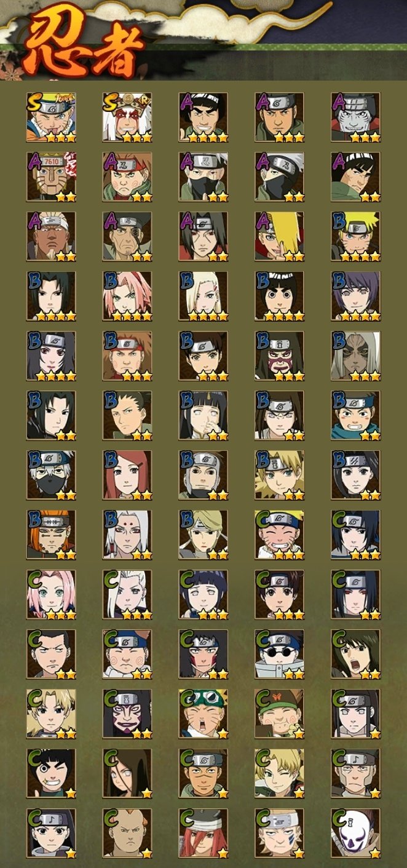Image resolution: width=407 pixels, height=868 pixels.
Task: Pick the B-rank red-haired woman portrait
Action: tap(127, 475)
